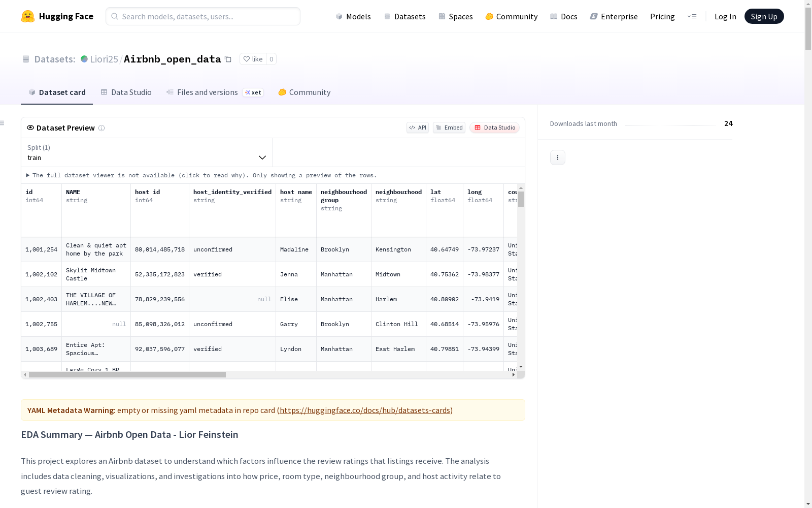Click the Embed button
The width and height of the screenshot is (812, 508).
(x=449, y=128)
